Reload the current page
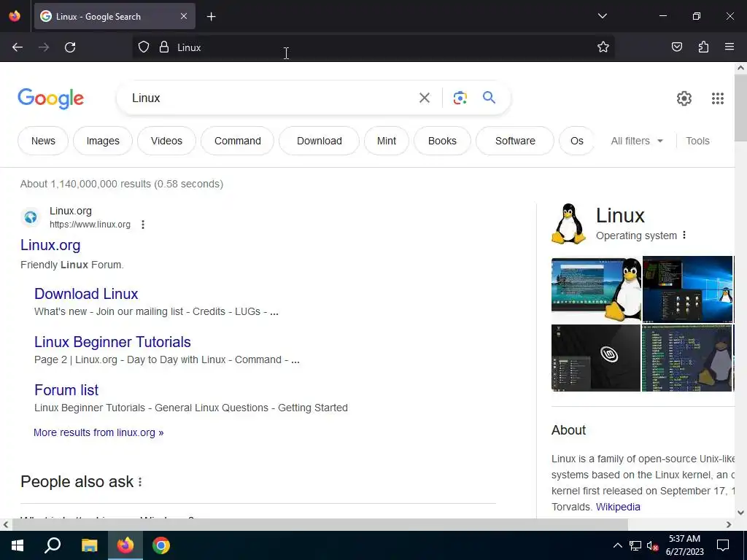The height and width of the screenshot is (560, 747). pos(70,47)
